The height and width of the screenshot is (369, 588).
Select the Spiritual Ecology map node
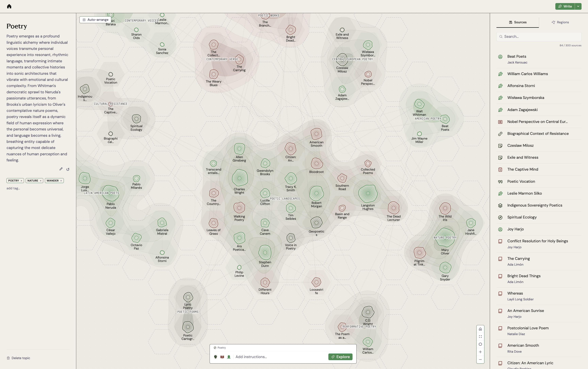click(x=136, y=119)
